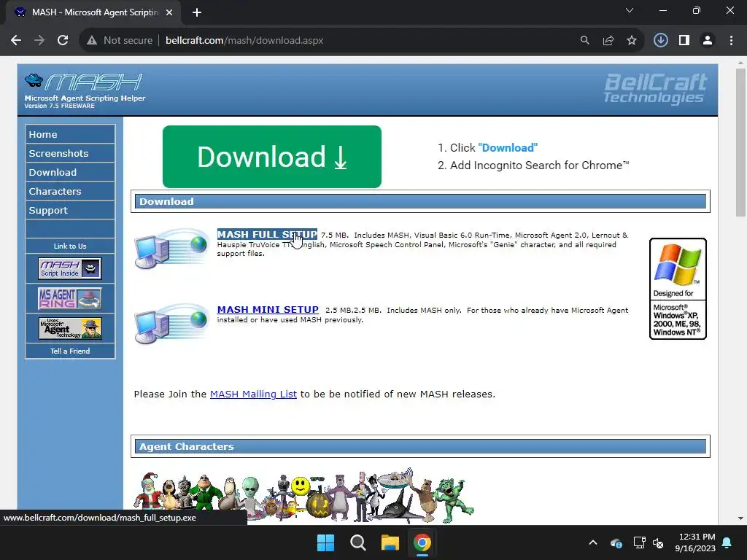
Task: Open Screenshots in sidebar menu
Action: click(70, 153)
